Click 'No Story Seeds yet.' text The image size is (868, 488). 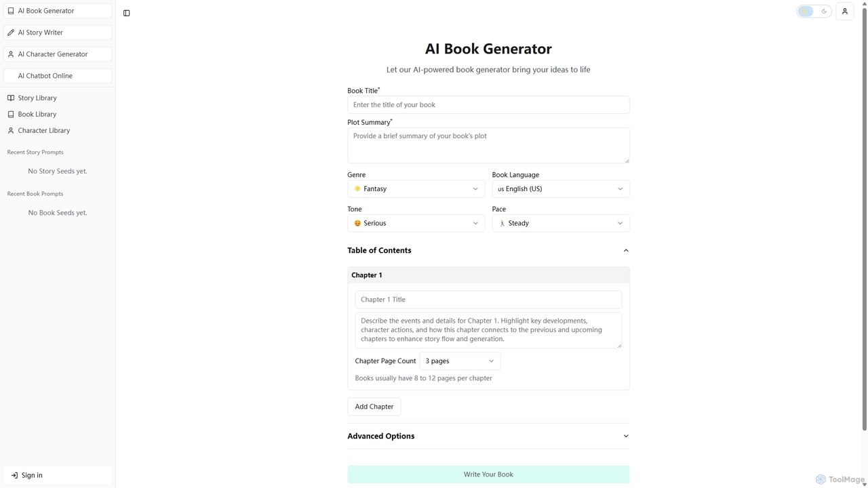(58, 171)
